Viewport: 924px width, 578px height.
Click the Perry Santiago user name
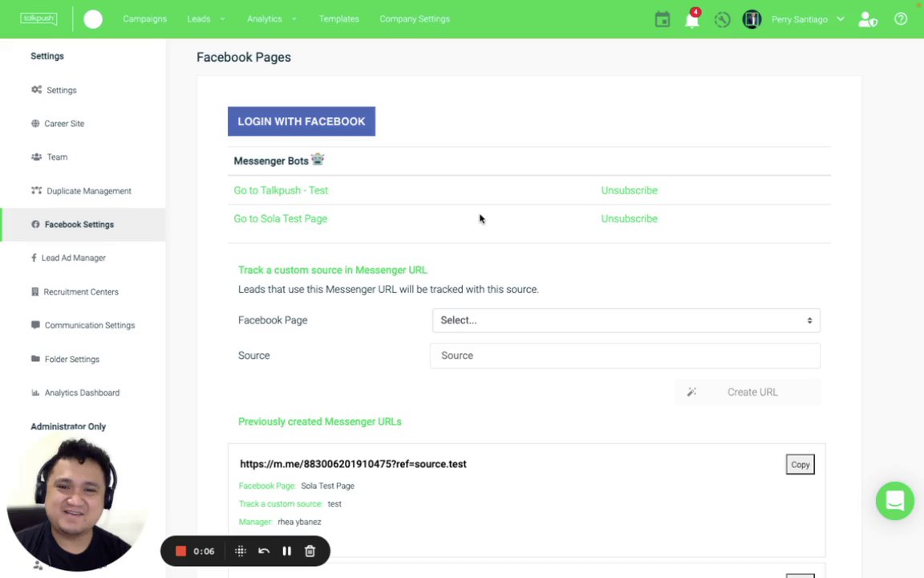[x=799, y=19]
